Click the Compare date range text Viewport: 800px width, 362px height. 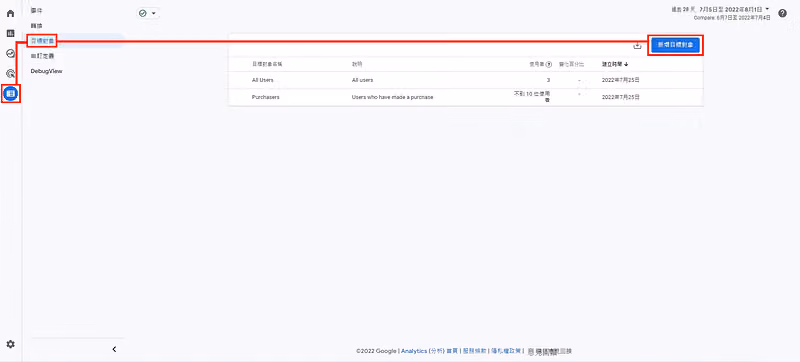point(732,18)
